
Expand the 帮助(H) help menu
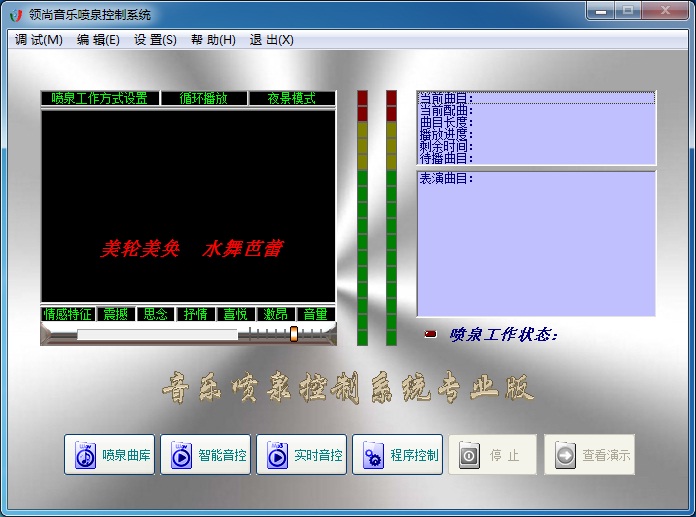213,40
